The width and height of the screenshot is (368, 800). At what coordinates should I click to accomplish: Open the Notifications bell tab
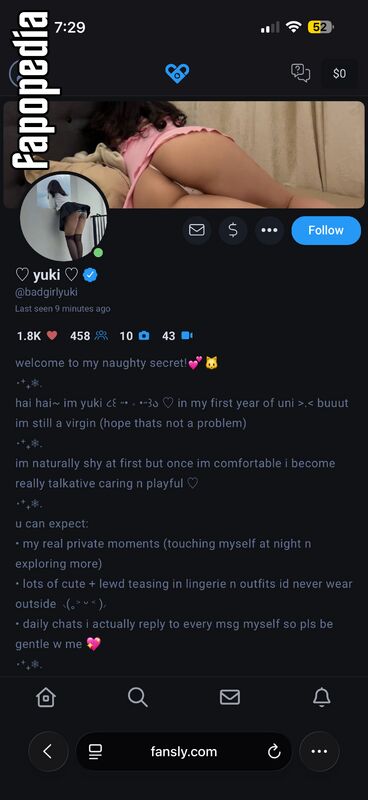point(322,697)
